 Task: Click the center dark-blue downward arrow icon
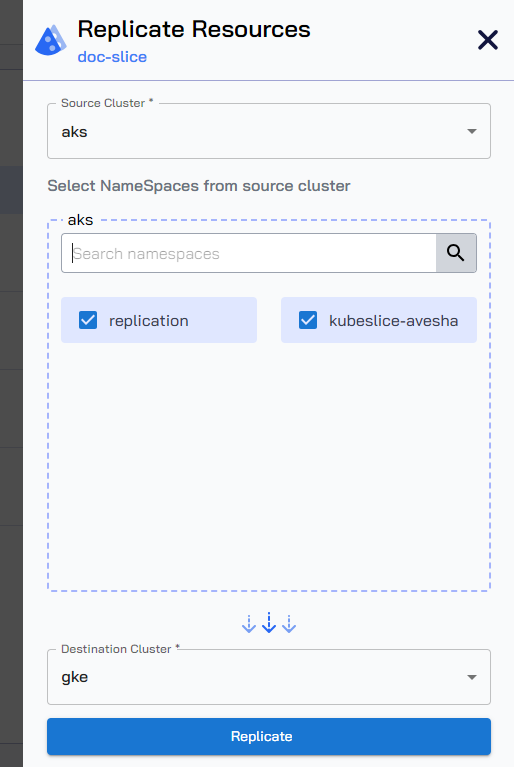(269, 622)
